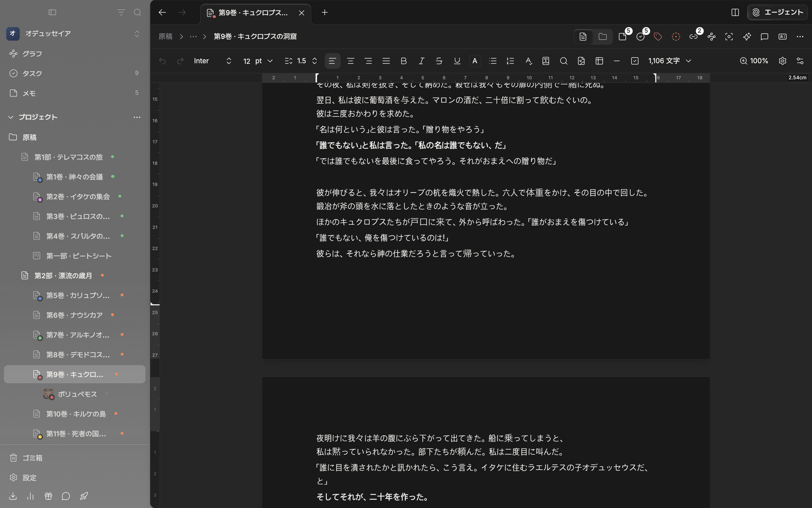Open the グラフ view
Viewport: 812px width, 508px height.
click(74, 54)
